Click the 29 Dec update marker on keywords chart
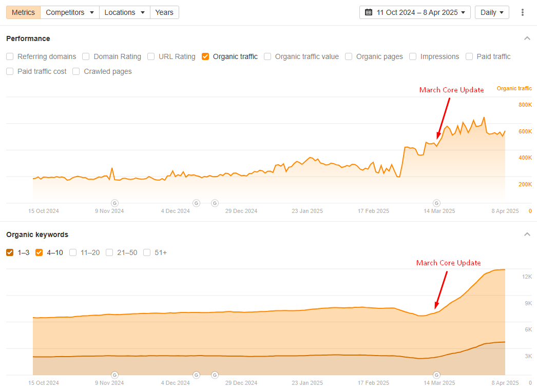 tap(215, 375)
